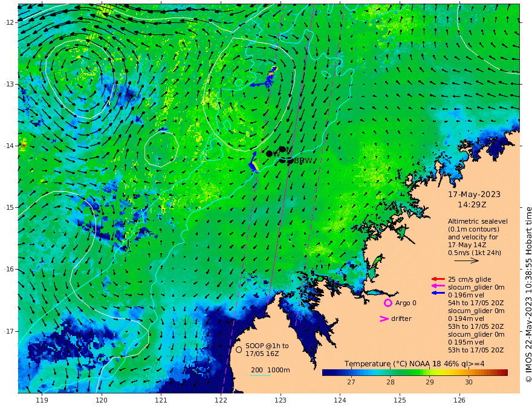532x411 pixels.
Task: Click the 122 longitude axis label
Action: click(x=221, y=400)
